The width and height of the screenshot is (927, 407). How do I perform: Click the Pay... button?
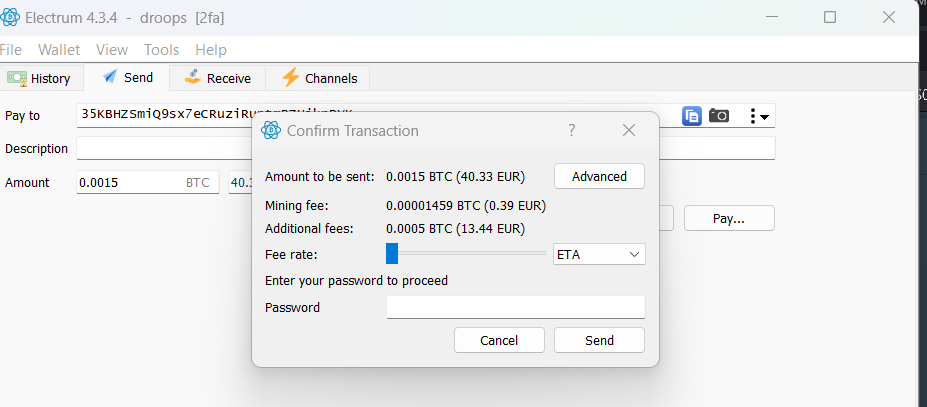(728, 218)
